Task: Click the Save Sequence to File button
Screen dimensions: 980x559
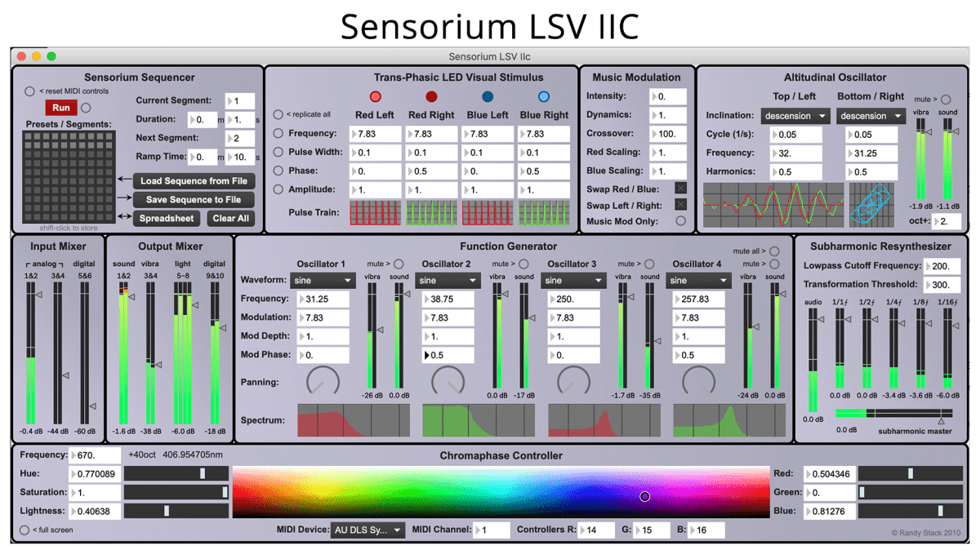Action: (x=194, y=200)
